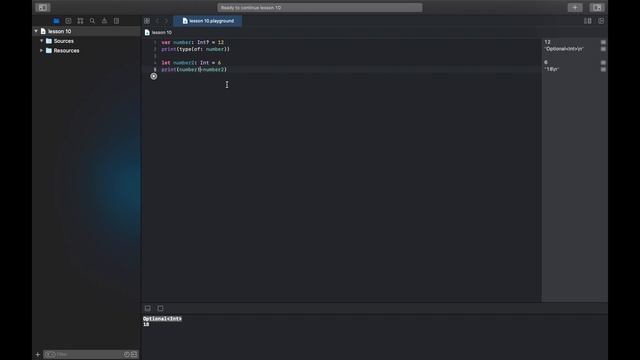Show result for Optional<Int> line
Viewport: 640px width, 360px height.
coord(603,49)
